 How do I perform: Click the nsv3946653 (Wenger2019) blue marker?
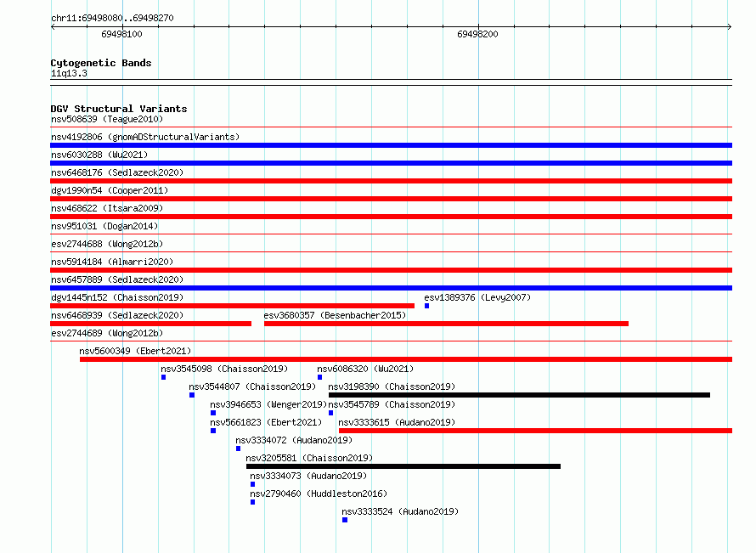coord(213,413)
